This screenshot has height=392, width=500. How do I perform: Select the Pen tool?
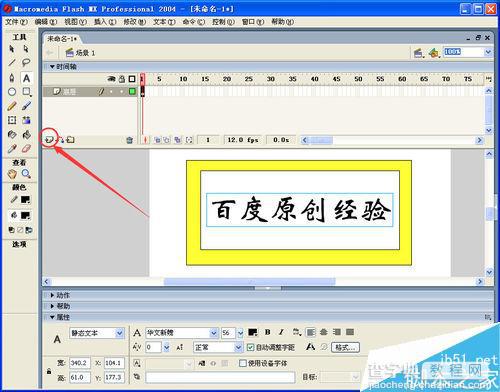click(12, 78)
